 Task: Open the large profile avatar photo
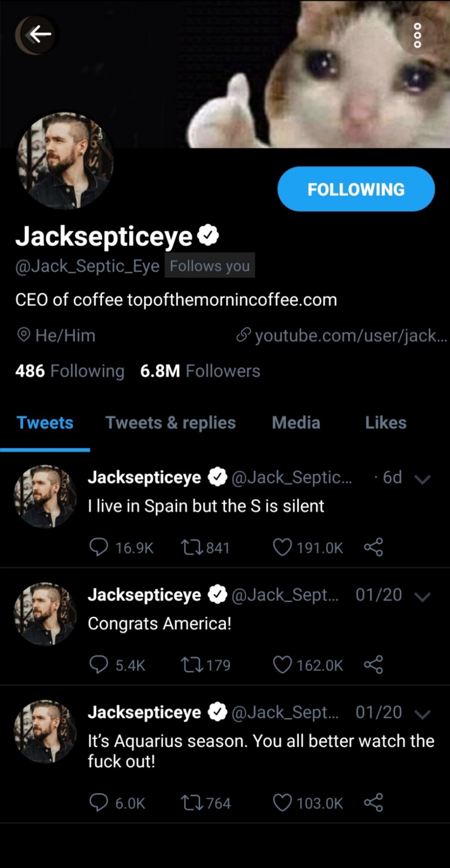[x=65, y=161]
